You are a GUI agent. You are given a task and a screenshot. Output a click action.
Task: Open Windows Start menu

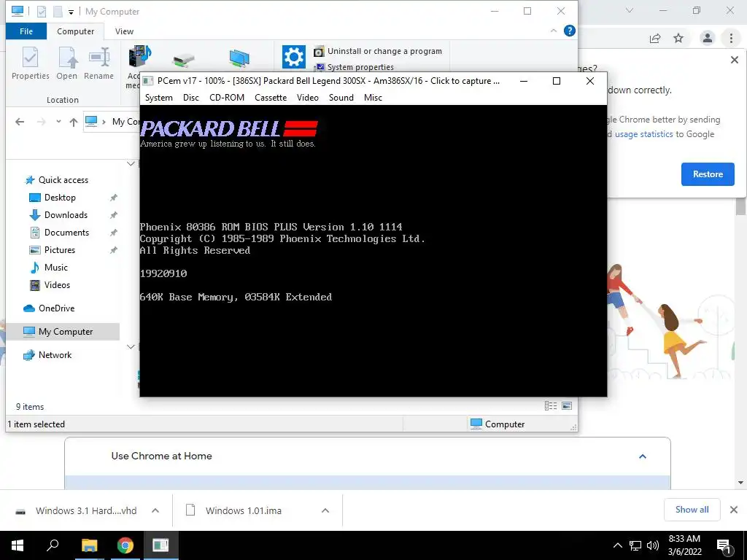click(x=18, y=545)
